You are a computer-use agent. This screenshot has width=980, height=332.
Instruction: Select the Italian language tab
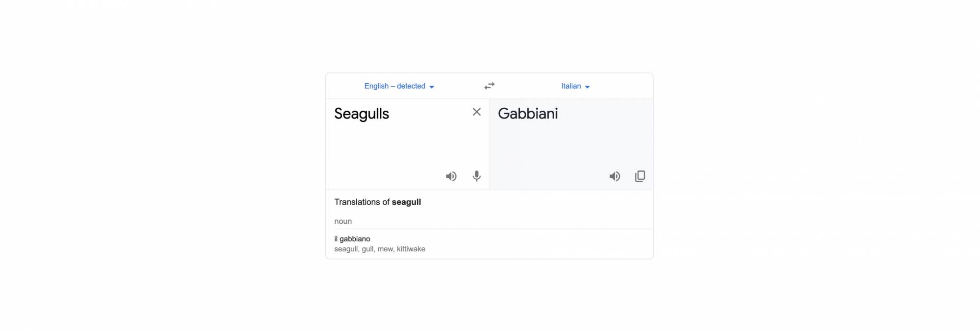pyautogui.click(x=571, y=86)
